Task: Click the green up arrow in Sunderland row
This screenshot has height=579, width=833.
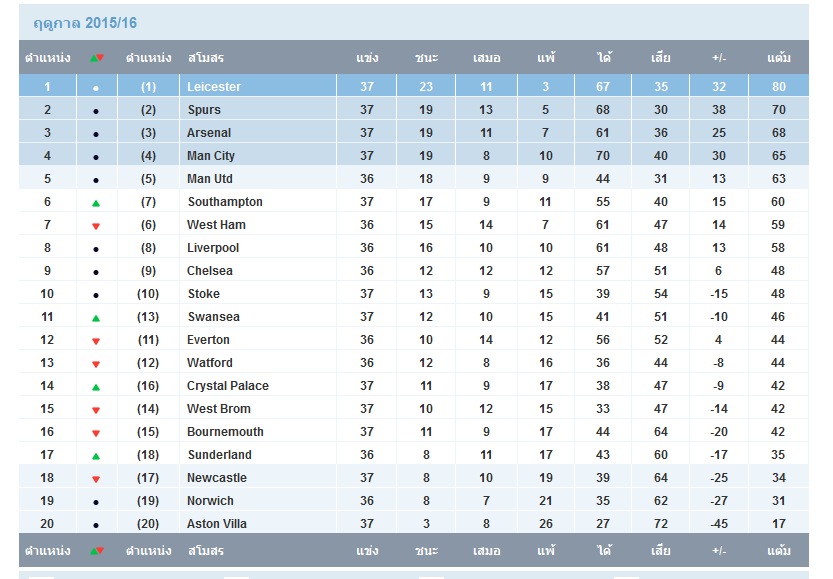Action: (96, 456)
